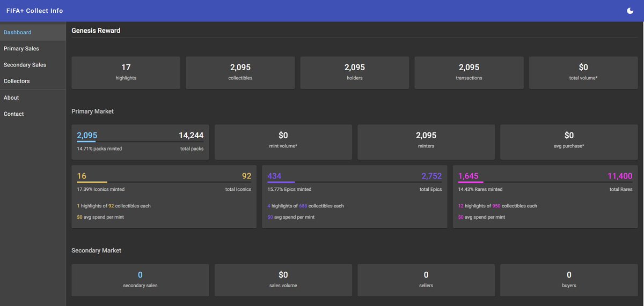The image size is (644, 306).
Task: Toggle the dark mode moon icon
Action: [630, 11]
